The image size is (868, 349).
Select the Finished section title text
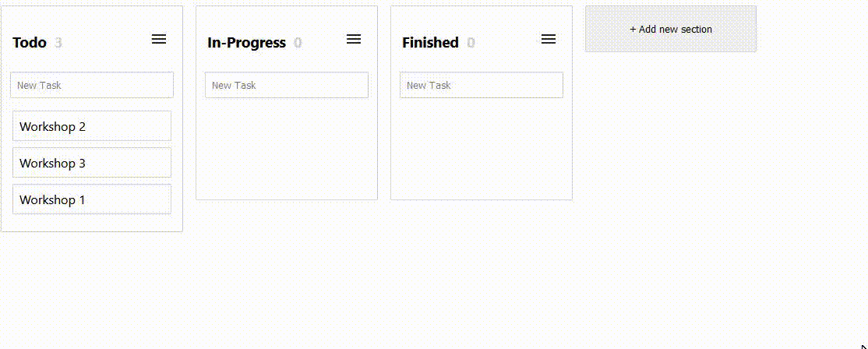[x=430, y=43]
